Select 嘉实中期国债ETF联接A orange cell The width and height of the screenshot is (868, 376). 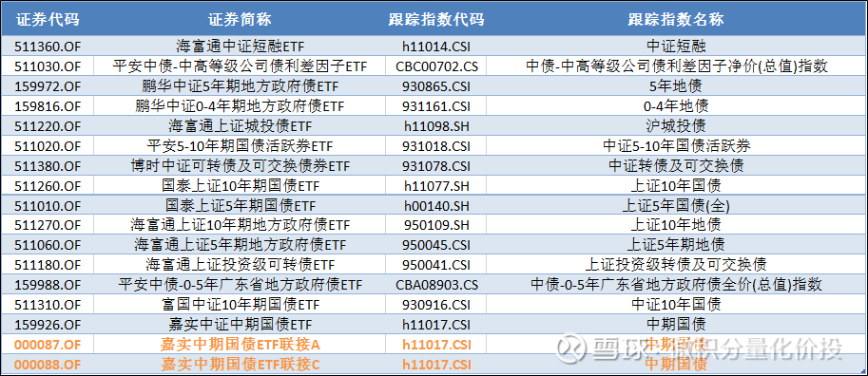click(x=240, y=345)
